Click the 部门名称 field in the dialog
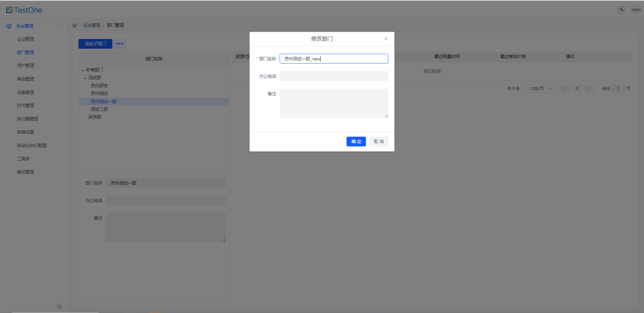This screenshot has height=313, width=644. [x=334, y=59]
